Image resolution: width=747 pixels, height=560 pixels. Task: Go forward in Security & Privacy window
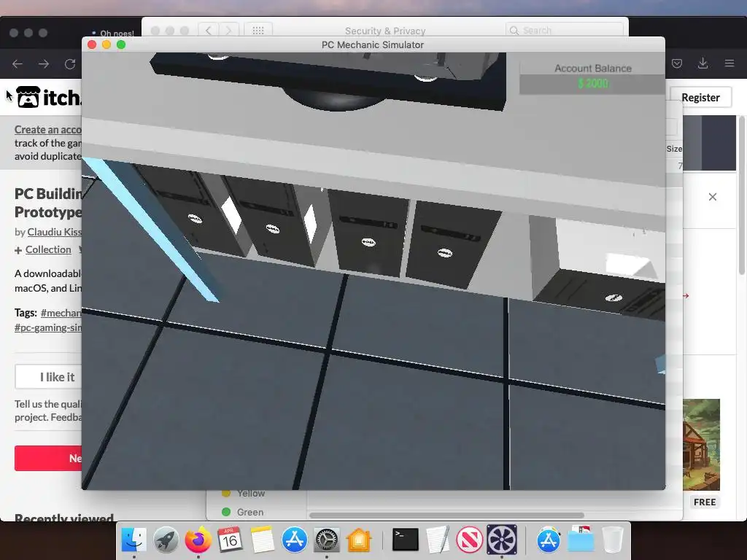click(x=228, y=31)
